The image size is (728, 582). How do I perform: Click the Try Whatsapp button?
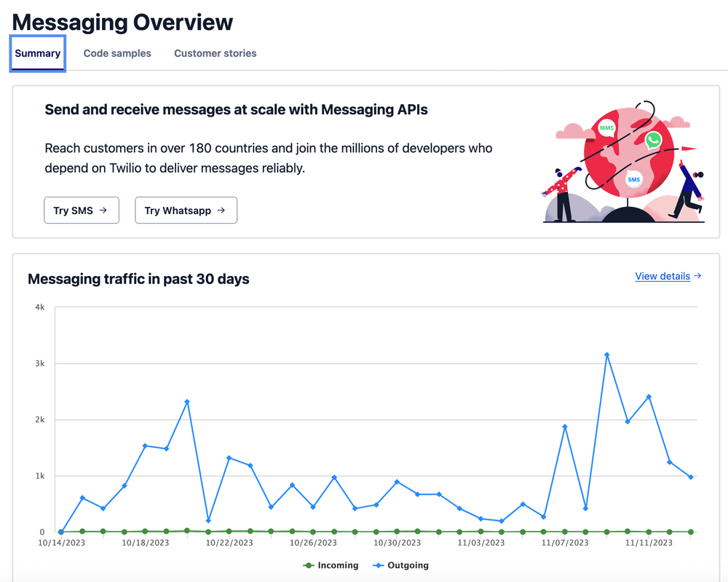[x=186, y=211]
